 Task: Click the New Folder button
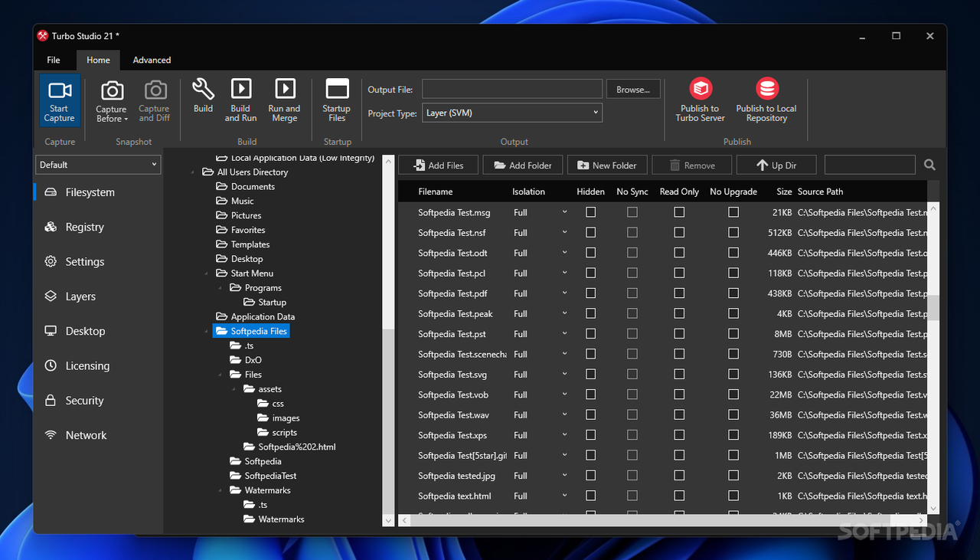coord(607,165)
